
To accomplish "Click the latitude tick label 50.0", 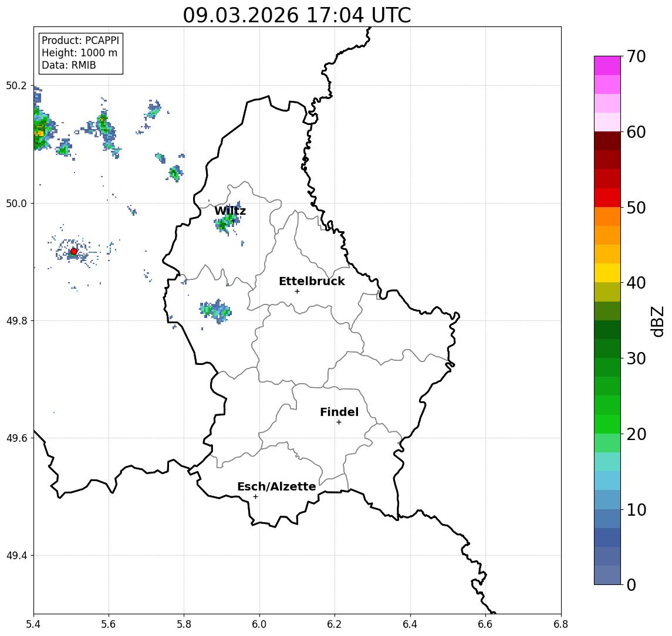I will point(16,203).
